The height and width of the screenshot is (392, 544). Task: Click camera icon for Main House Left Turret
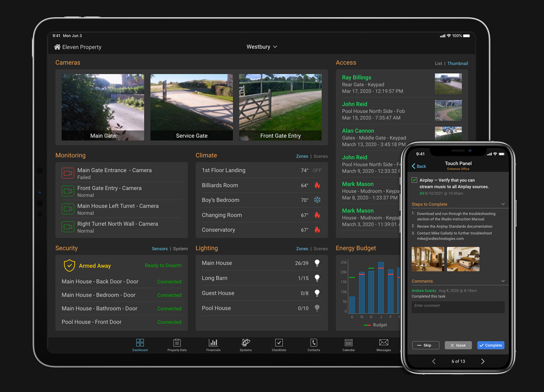(x=68, y=209)
